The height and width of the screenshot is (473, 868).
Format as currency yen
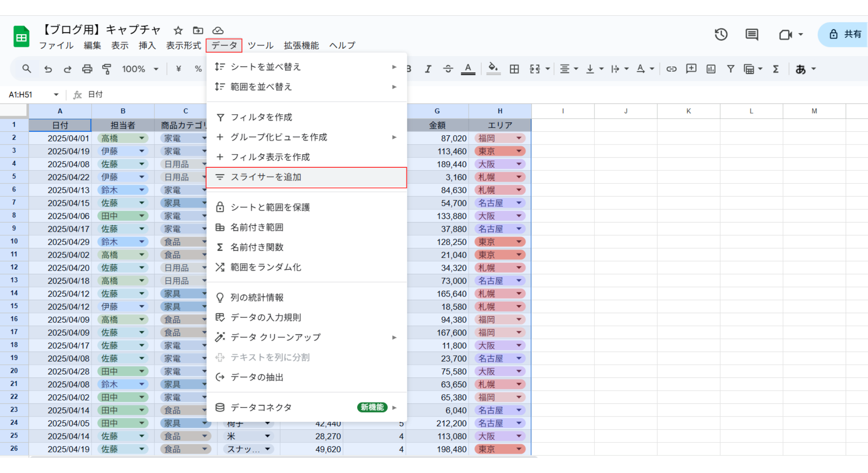coord(178,69)
